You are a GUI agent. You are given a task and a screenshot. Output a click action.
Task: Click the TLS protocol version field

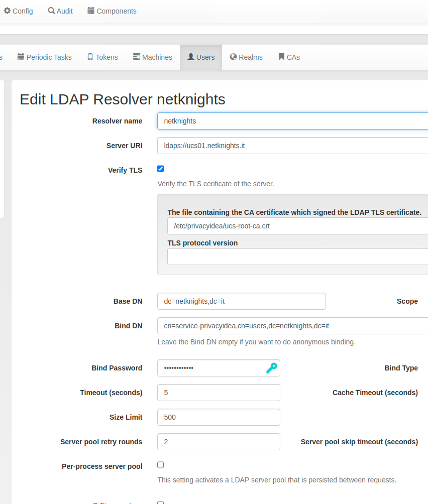[296, 257]
